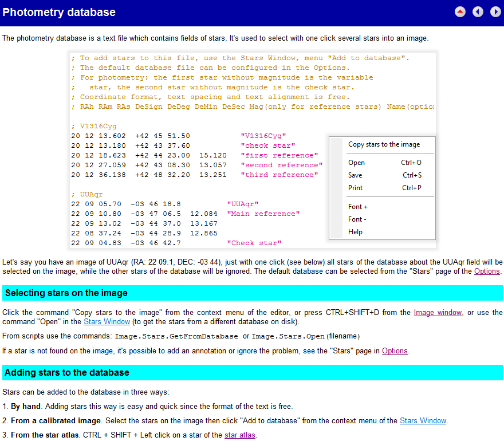This screenshot has height=441, width=504.
Task: Click the "; Coordinate format, text spacing" comment line
Action: tap(210, 97)
